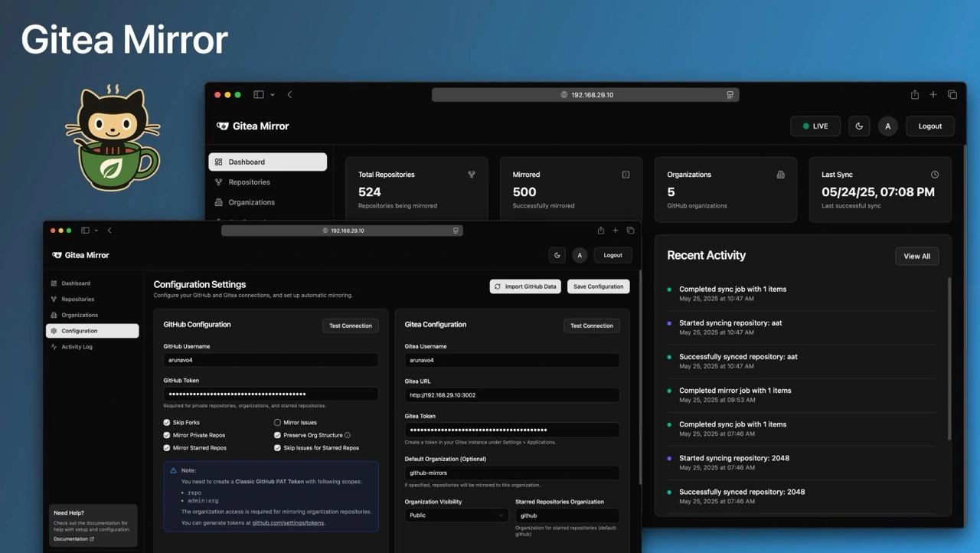Click plus icon in front browser window
Viewport: 980px width, 553px height.
point(616,231)
